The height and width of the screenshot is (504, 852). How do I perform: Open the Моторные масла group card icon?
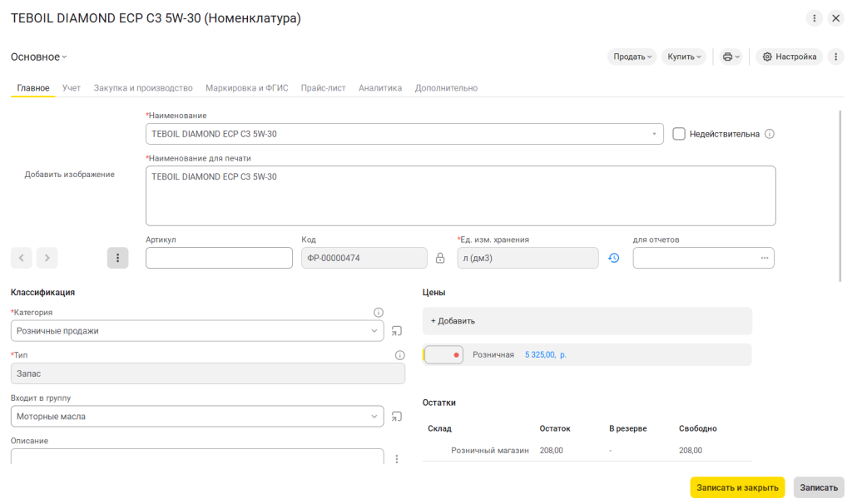point(397,417)
